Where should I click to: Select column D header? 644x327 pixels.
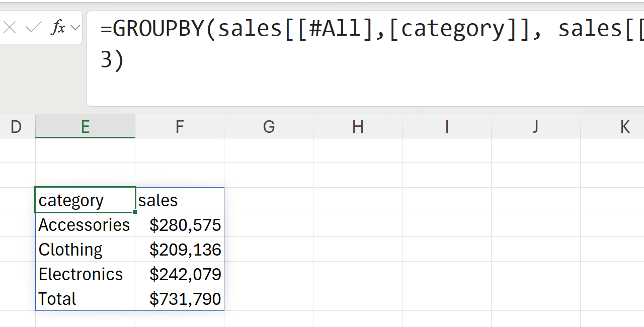[16, 127]
